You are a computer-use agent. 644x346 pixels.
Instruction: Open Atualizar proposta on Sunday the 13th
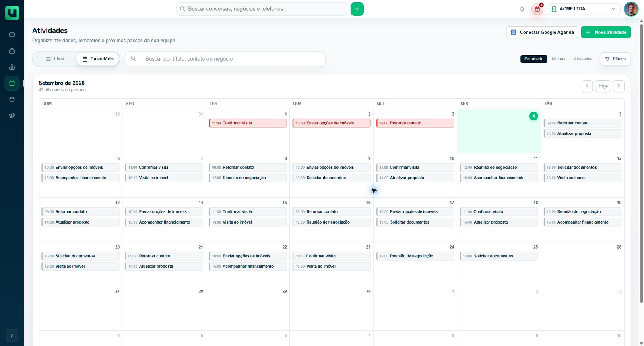80,222
